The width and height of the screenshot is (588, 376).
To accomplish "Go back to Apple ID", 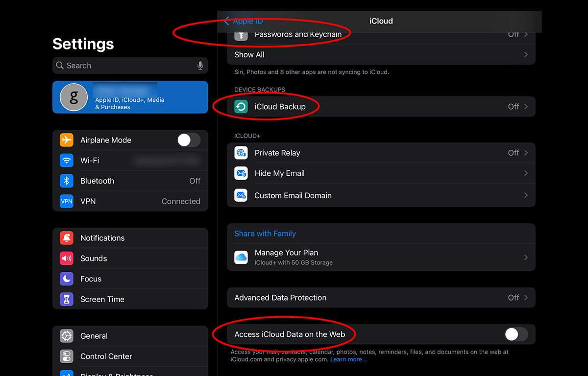I will pos(244,21).
